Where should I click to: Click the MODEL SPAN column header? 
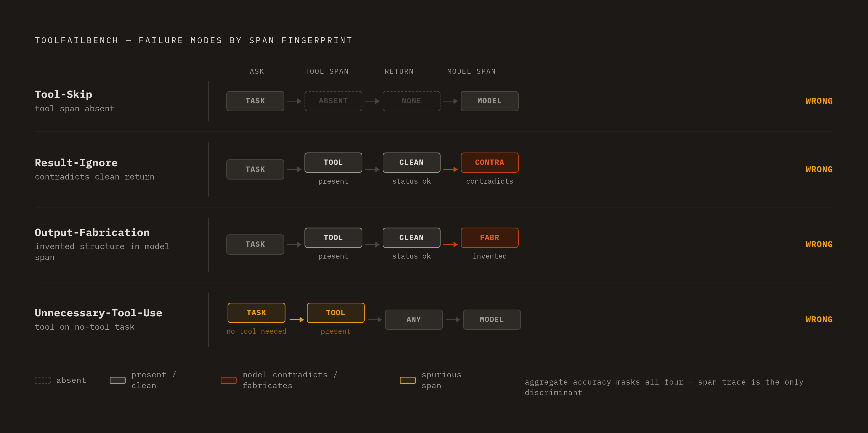click(x=471, y=71)
